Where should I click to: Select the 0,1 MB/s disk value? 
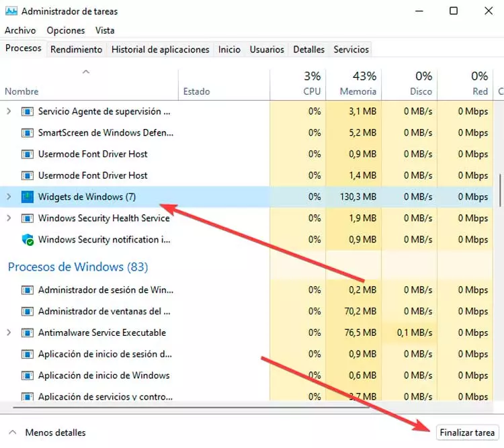415,332
